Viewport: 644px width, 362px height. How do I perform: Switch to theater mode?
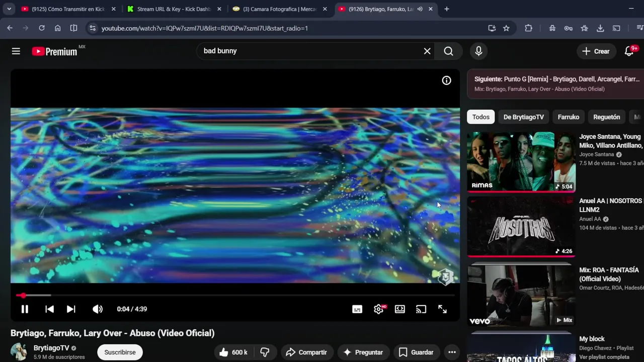pos(400,309)
